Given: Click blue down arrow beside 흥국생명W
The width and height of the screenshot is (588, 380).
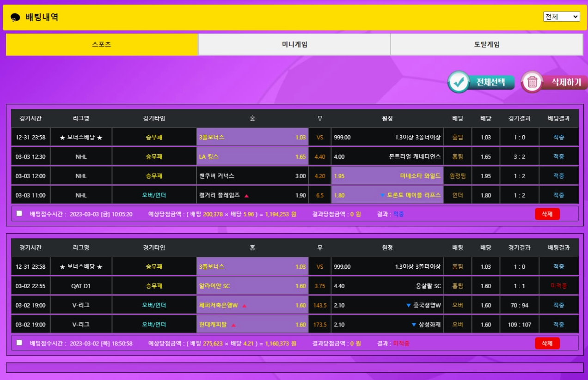Looking at the screenshot, I should pos(408,305).
